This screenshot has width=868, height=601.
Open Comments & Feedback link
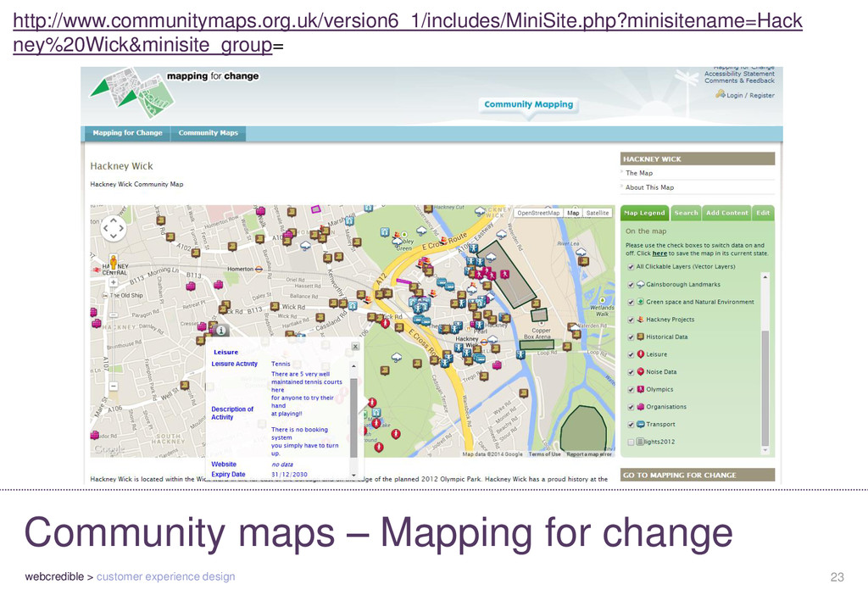tap(739, 81)
